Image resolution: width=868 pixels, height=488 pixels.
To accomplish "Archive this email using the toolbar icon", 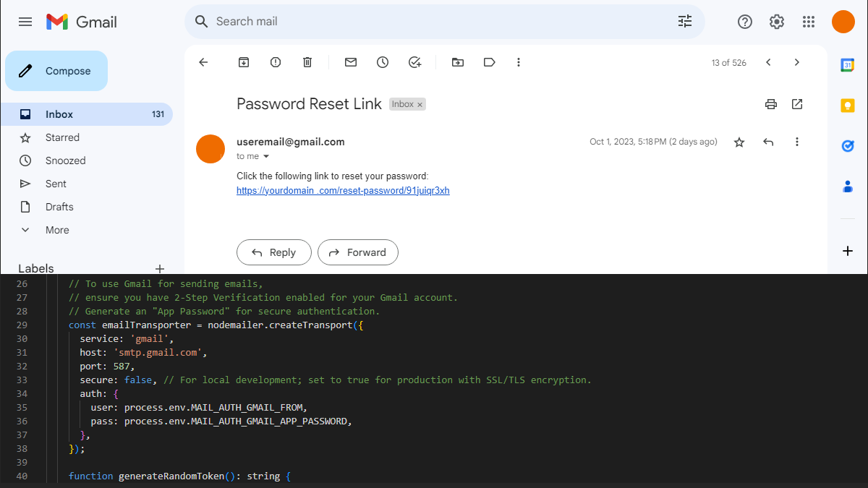I will [x=244, y=63].
